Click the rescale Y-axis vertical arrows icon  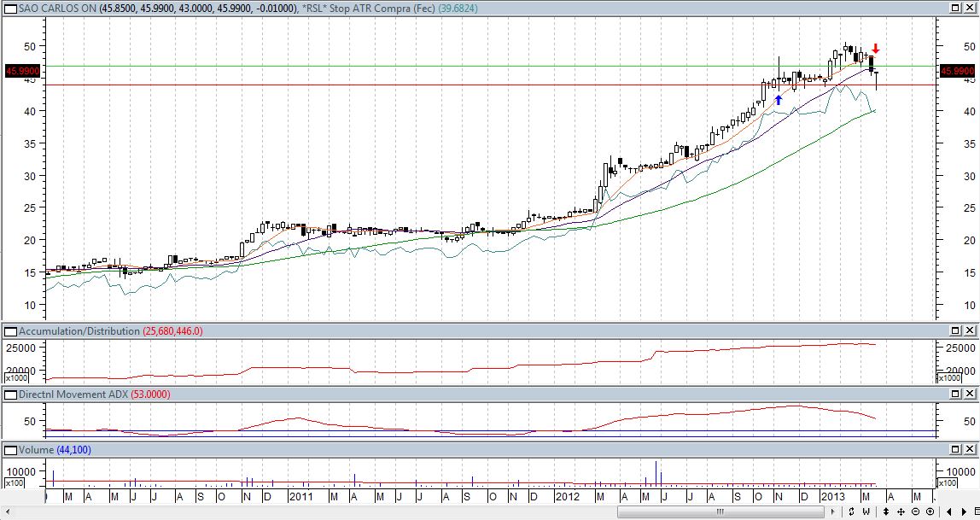click(x=886, y=511)
